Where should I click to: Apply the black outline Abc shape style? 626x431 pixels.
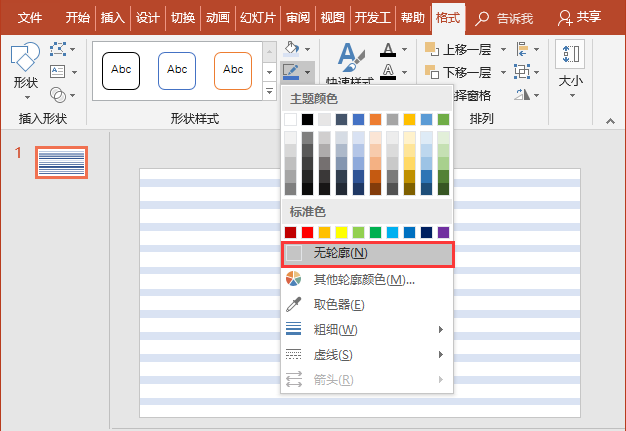coord(121,71)
